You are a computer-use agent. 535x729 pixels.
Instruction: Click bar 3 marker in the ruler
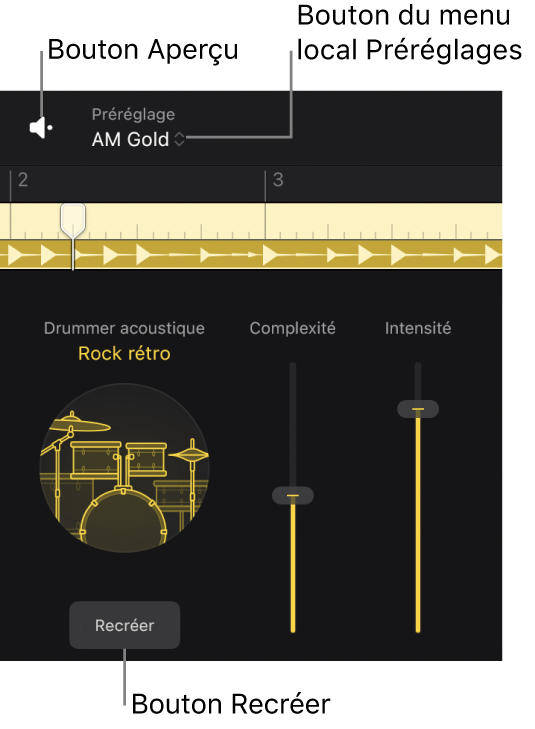pyautogui.click(x=278, y=179)
